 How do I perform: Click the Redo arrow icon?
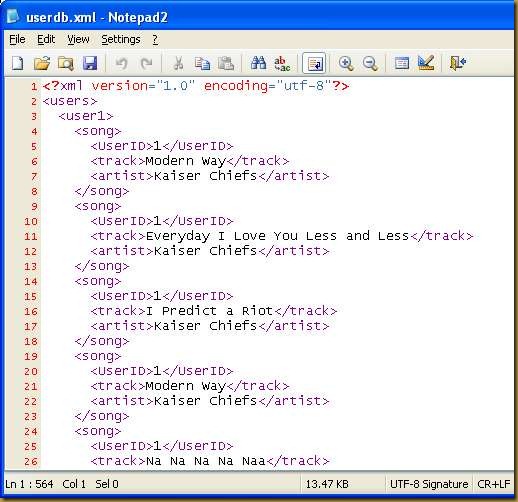pyautogui.click(x=146, y=63)
